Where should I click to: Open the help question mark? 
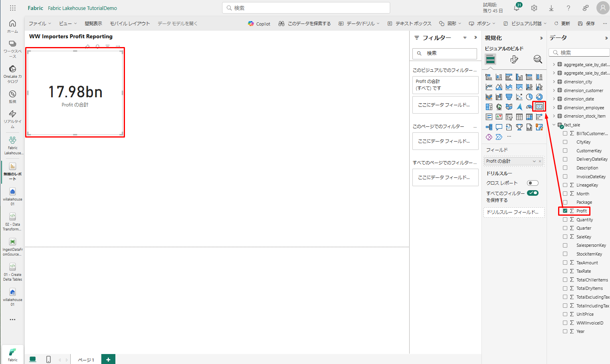coord(568,8)
